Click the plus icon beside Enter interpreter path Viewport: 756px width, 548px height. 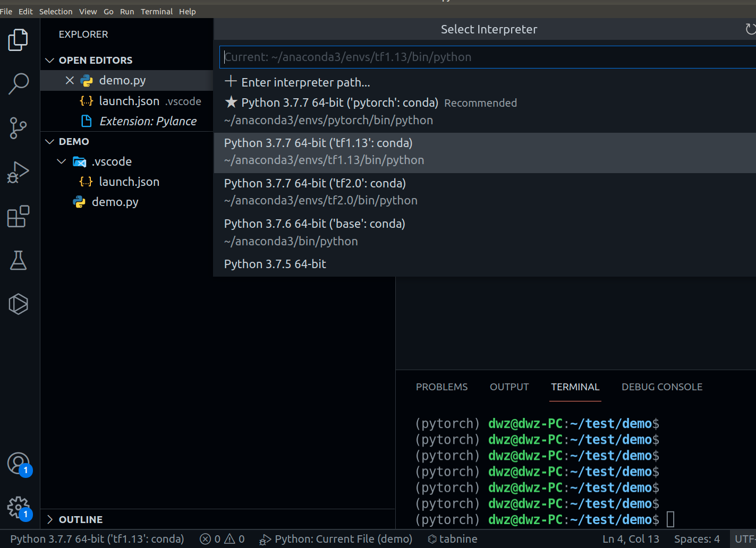click(231, 82)
